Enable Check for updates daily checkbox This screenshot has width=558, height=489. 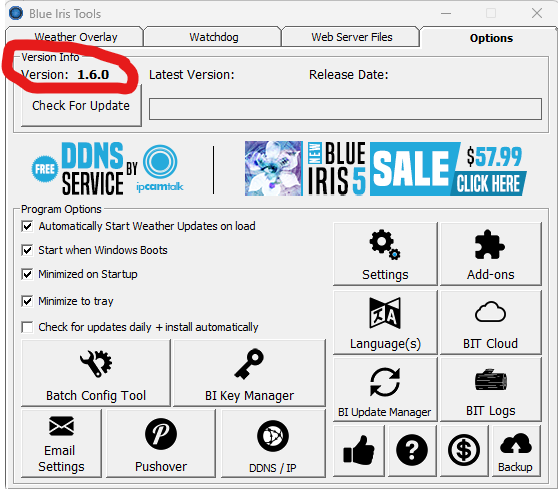pos(27,327)
